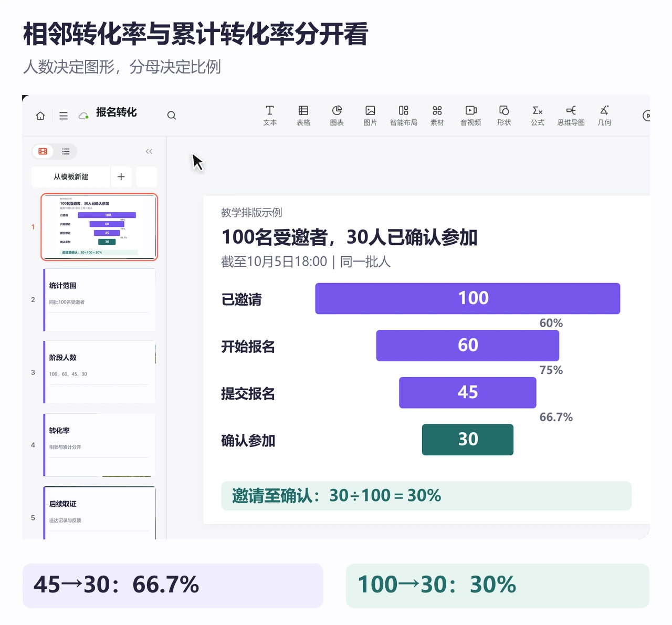The width and height of the screenshot is (672, 625).
Task: Insert a 图表 chart
Action: (337, 116)
